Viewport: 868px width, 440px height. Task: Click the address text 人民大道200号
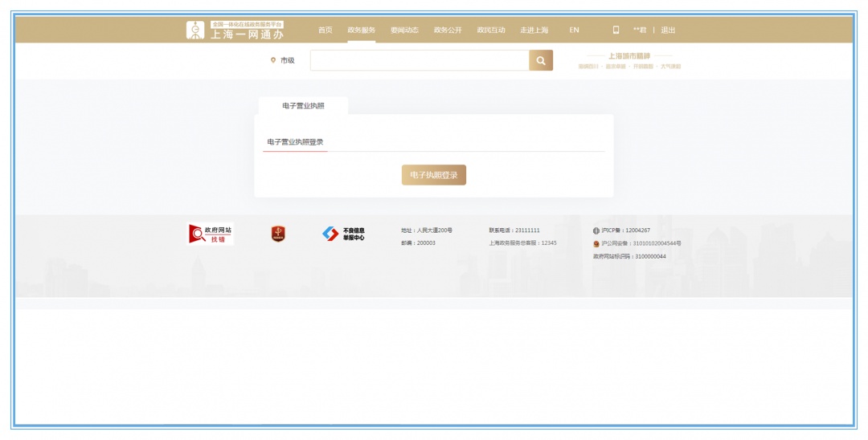click(435, 230)
